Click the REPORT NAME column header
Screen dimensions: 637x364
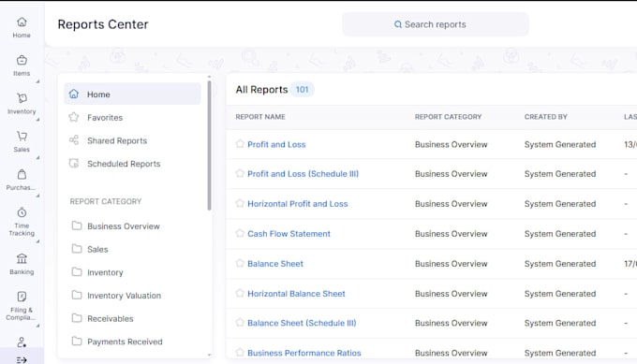[x=260, y=117]
